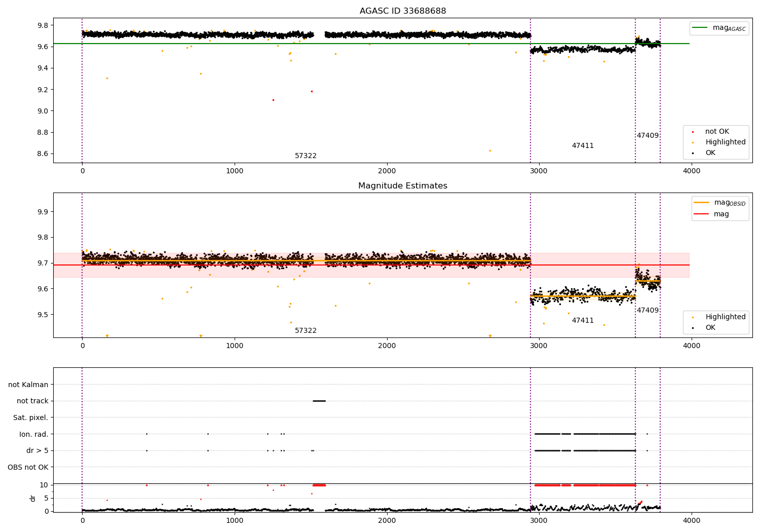Click the 57322 obsid label in top plot
Viewport: 760px width, 532px height.
tap(306, 156)
